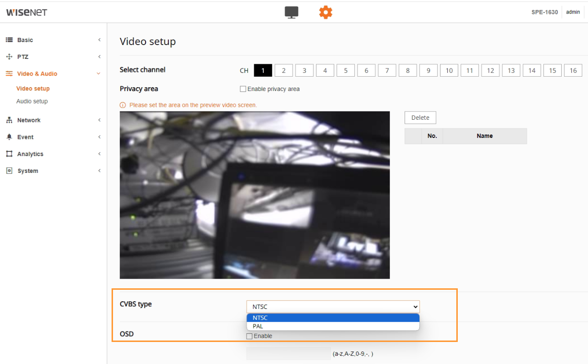The height and width of the screenshot is (364, 588).
Task: Click the Privacy area label
Action: coord(139,89)
